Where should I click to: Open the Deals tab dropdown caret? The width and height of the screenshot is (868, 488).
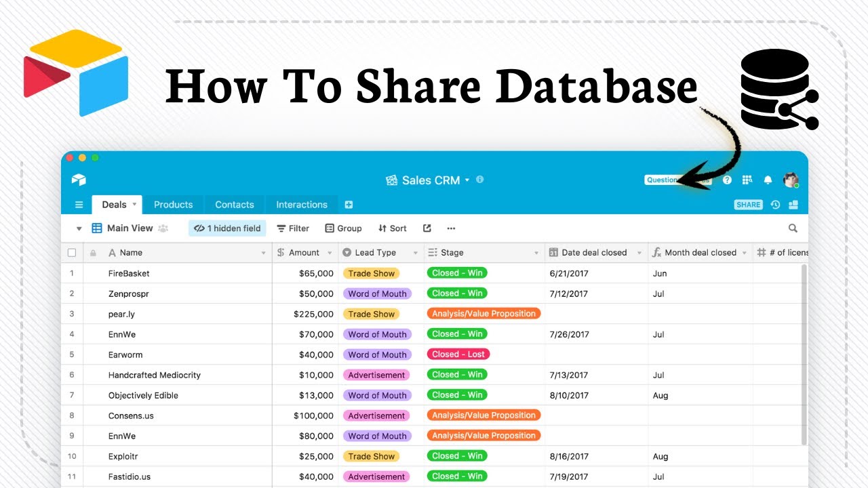(134, 204)
